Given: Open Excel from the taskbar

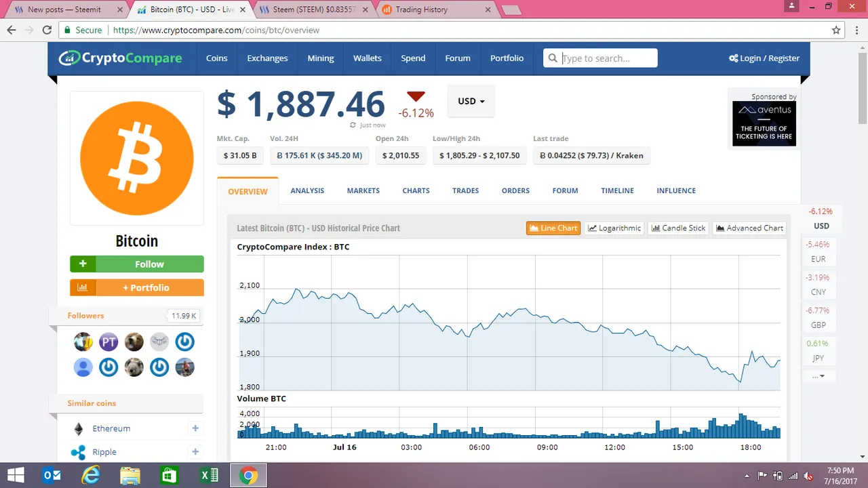Looking at the screenshot, I should [208, 476].
